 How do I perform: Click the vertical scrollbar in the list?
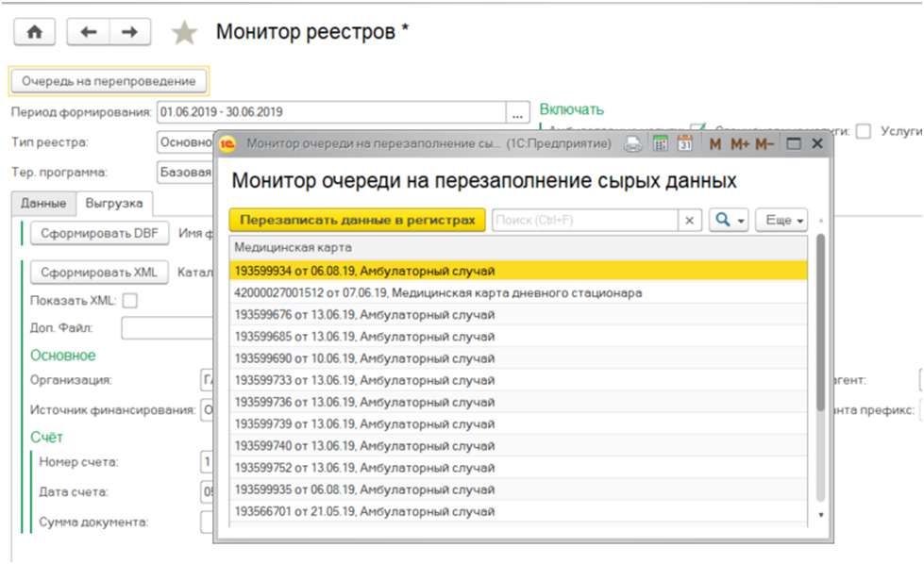[x=819, y=323]
